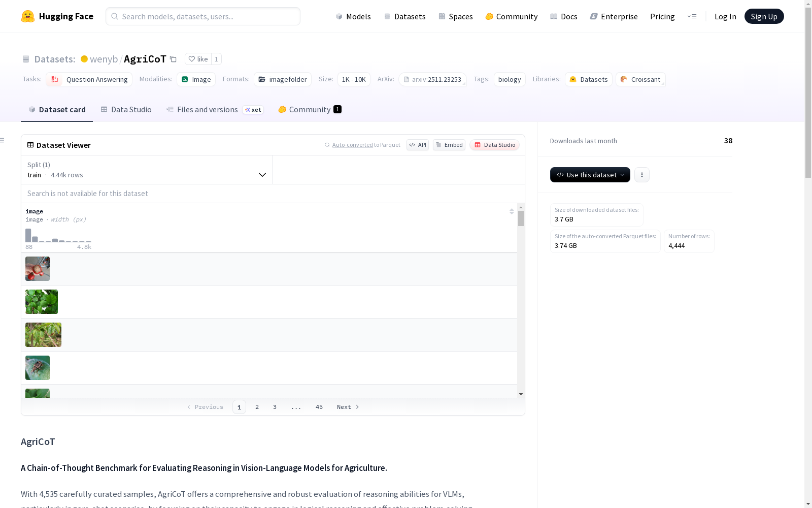
Task: Click the copy dataset name icon
Action: 173,59
